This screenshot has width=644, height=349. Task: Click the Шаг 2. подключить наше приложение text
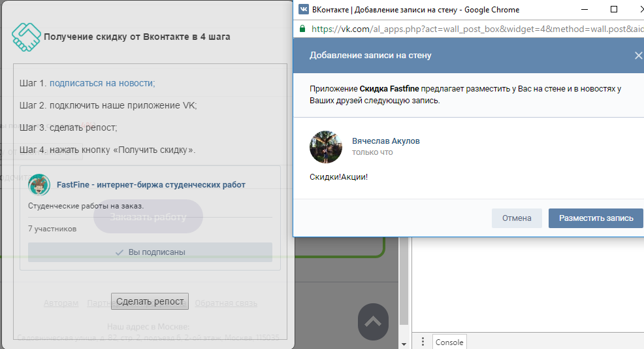point(108,105)
